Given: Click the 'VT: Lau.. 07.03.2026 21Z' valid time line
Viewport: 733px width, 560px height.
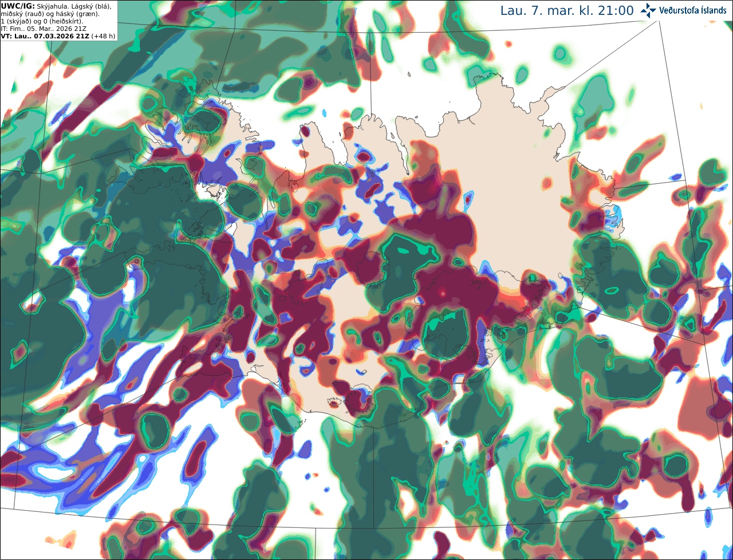Looking at the screenshot, I should point(45,36).
